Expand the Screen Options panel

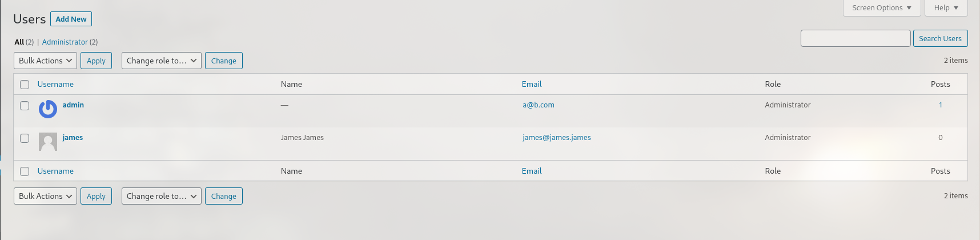[881, 8]
